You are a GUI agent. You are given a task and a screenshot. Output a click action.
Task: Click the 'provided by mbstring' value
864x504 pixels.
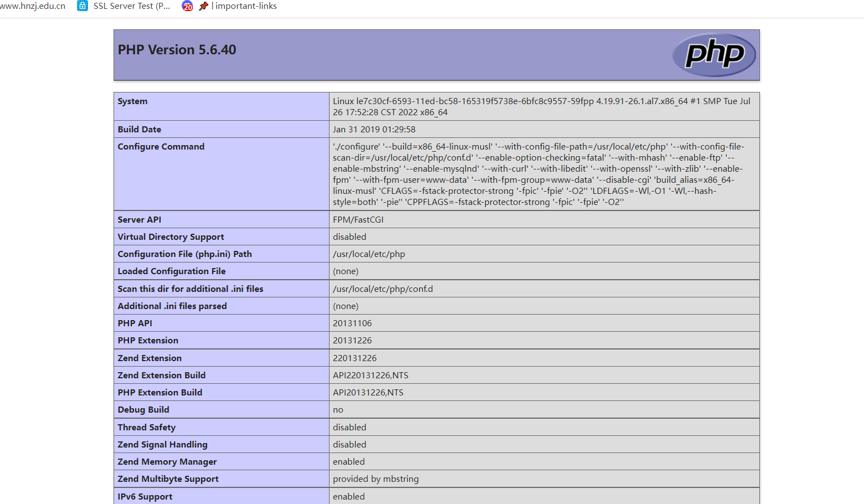click(x=376, y=479)
